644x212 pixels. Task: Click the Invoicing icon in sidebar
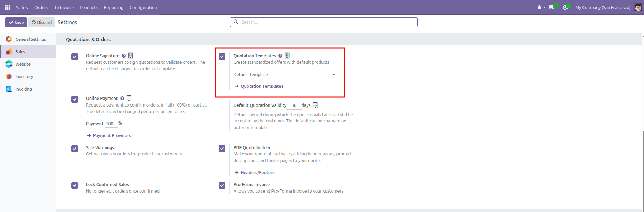[x=9, y=89]
